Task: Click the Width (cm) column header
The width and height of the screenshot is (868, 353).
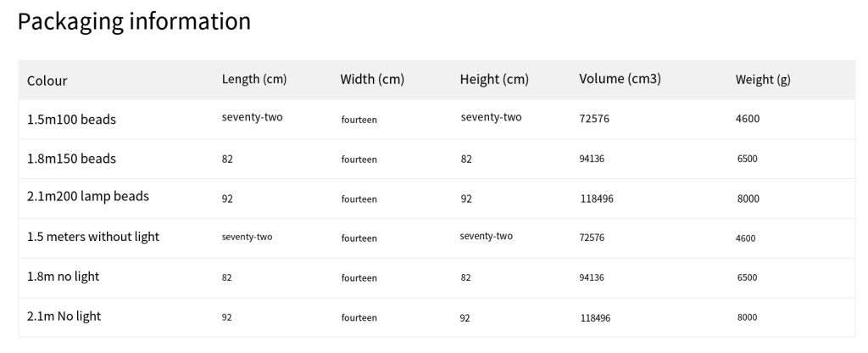Action: 372,79
